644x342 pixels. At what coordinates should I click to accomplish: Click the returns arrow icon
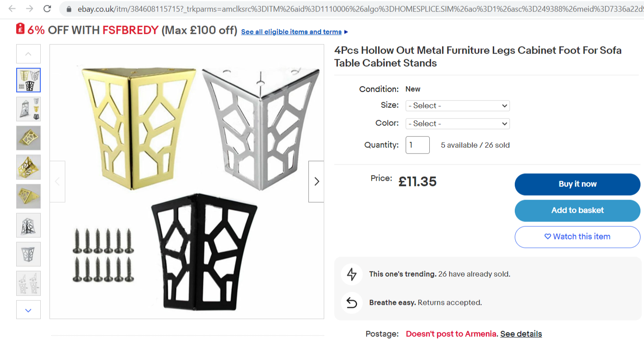click(x=352, y=303)
